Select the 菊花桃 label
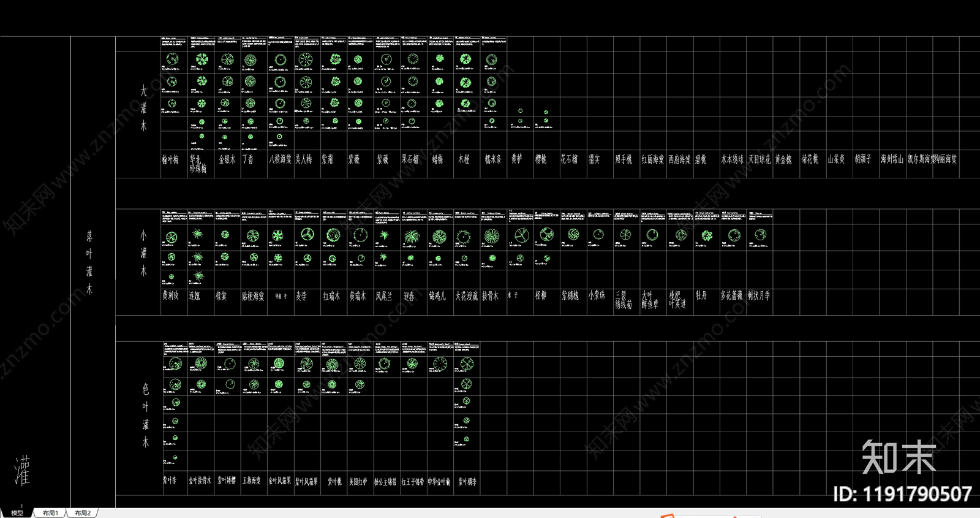The image size is (980, 518). (810, 159)
